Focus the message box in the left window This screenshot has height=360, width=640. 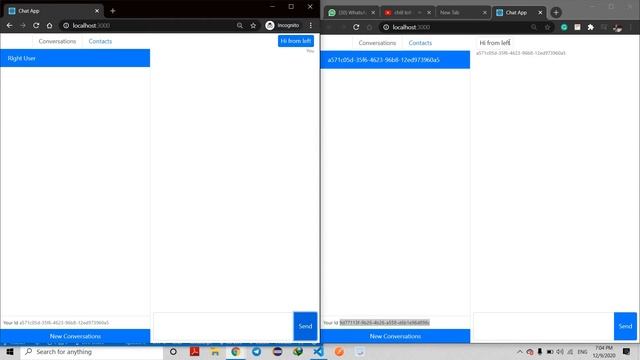(x=223, y=326)
